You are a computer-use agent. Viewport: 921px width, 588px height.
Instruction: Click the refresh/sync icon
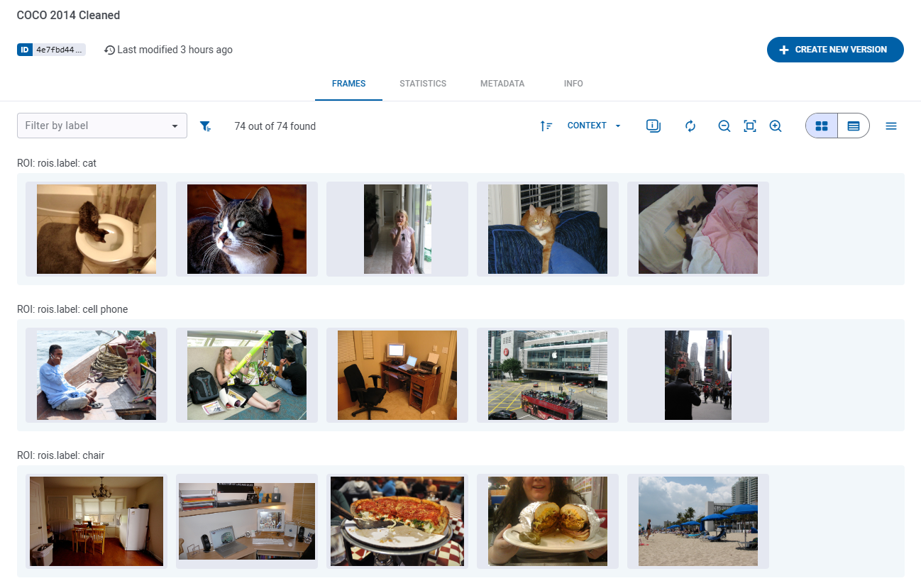690,126
